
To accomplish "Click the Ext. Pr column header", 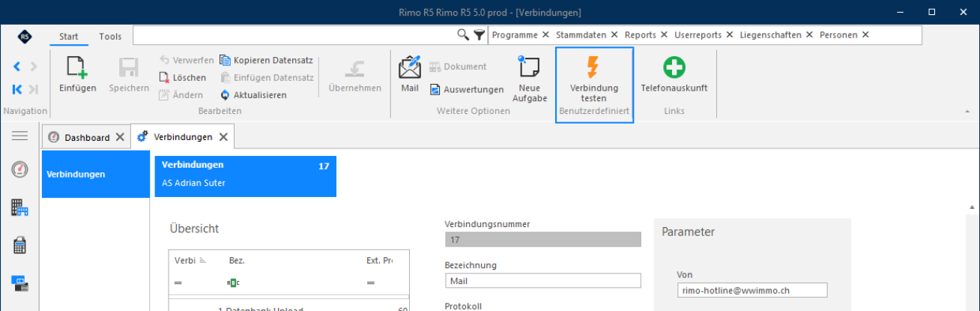I will point(379,260).
